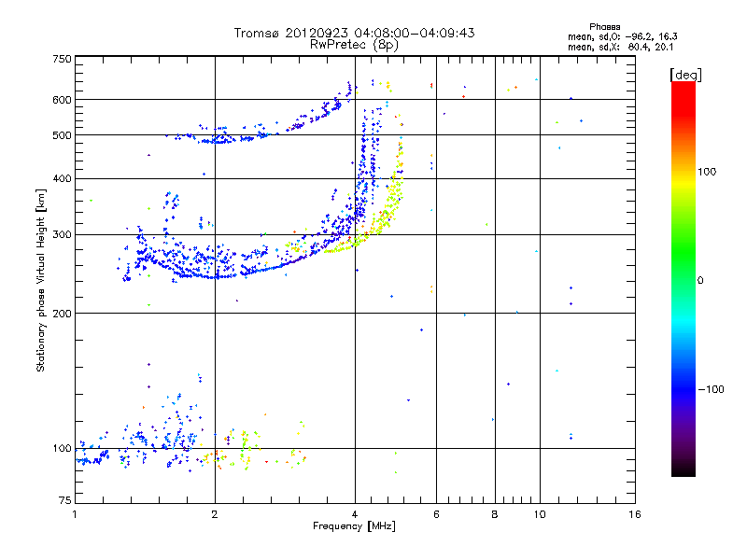Click the y-axis '400' tick label
This screenshot has height=560, width=747.
62,179
